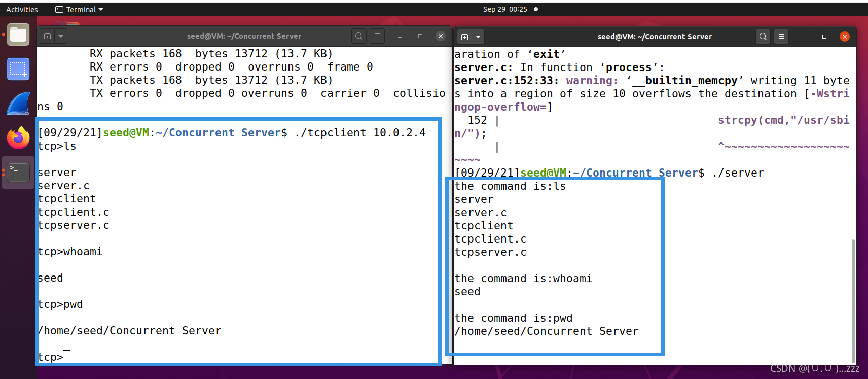Click the './tcpclient 10.0.2.4' command text

coord(360,133)
